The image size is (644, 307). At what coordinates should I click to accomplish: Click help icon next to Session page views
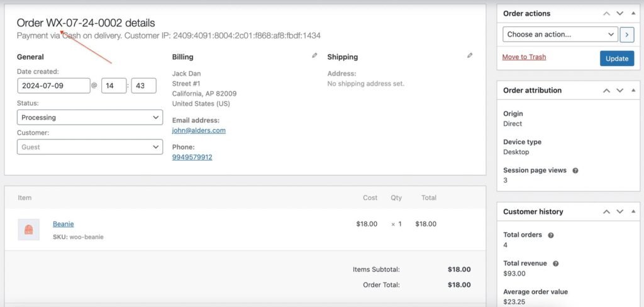[575, 170]
